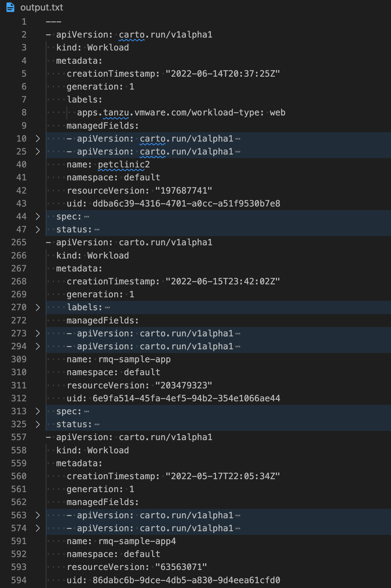Screen dimensions: 391x588
Task: Expand the status fold at line 47
Action: 38,229
